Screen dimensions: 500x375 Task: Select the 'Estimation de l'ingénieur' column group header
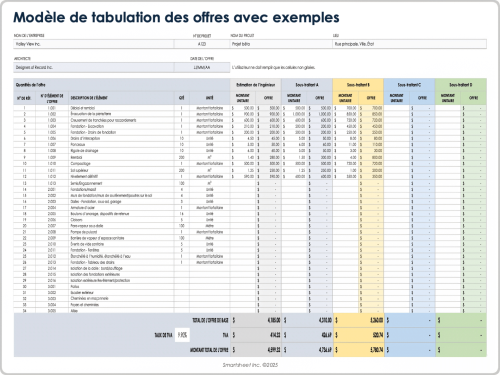(x=256, y=85)
